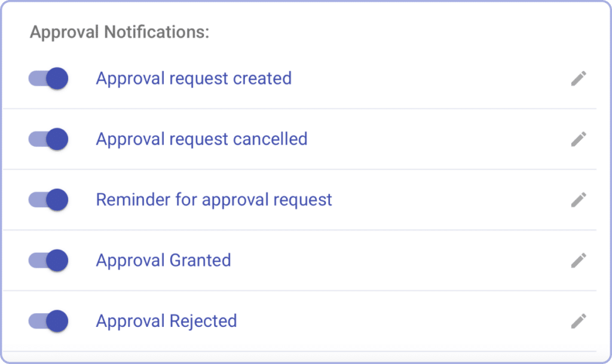Edit the Reminder for approval request notification
The width and height of the screenshot is (612, 364).
pyautogui.click(x=579, y=200)
